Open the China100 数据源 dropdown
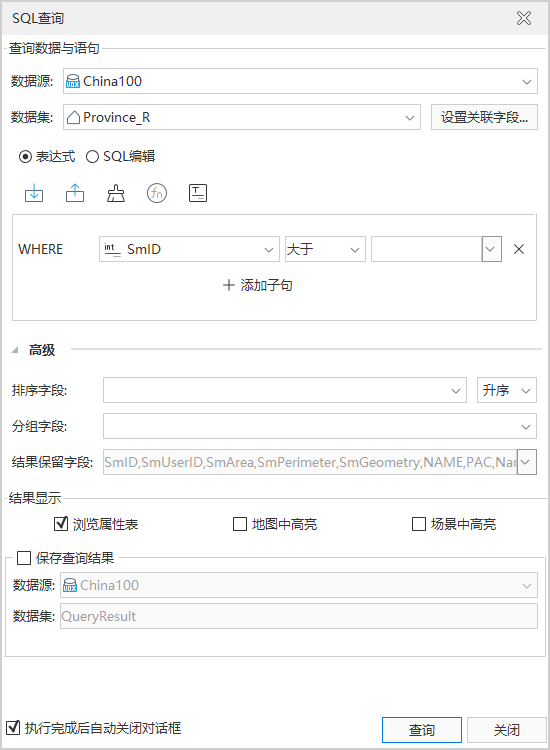Viewport: 550px width, 750px height. tap(300, 81)
